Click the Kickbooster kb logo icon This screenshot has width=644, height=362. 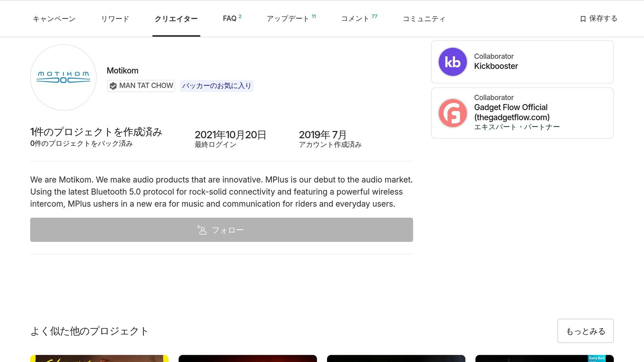(453, 62)
